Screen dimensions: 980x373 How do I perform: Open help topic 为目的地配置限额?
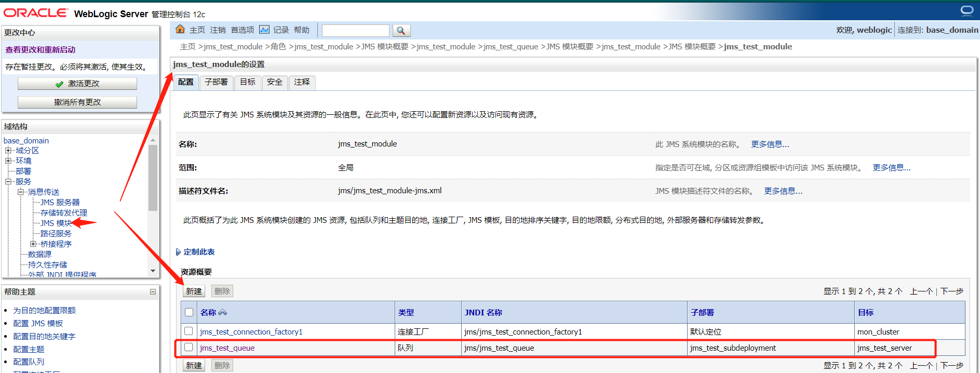click(x=44, y=311)
